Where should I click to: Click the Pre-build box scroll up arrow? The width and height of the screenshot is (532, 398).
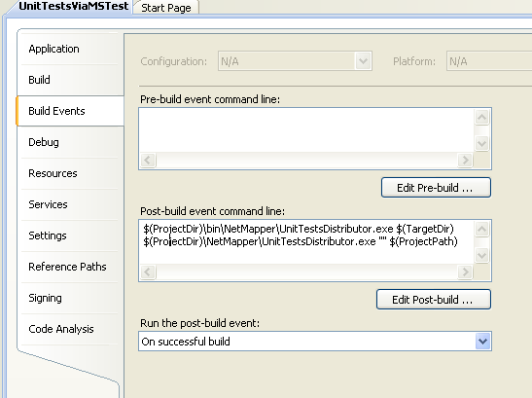coord(481,118)
